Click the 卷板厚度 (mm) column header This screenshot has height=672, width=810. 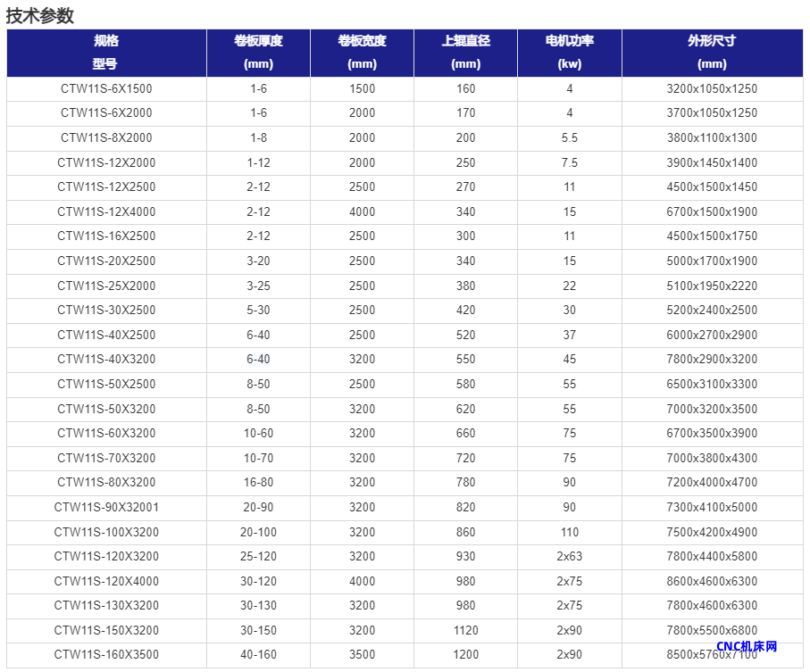[258, 53]
